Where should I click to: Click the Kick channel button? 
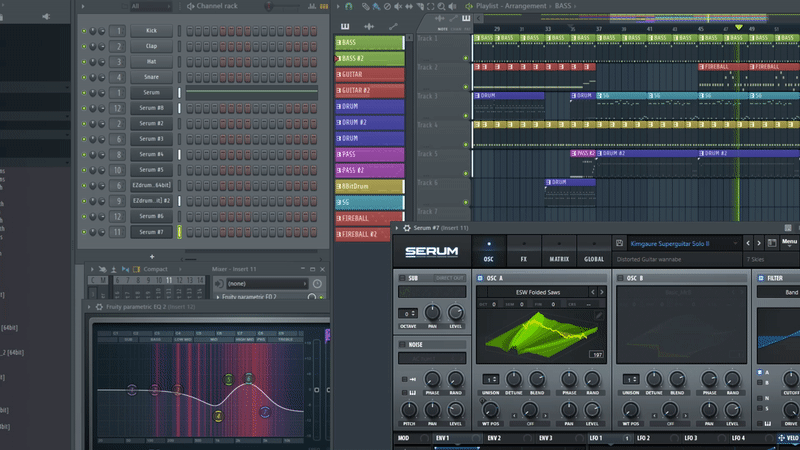[x=152, y=31]
